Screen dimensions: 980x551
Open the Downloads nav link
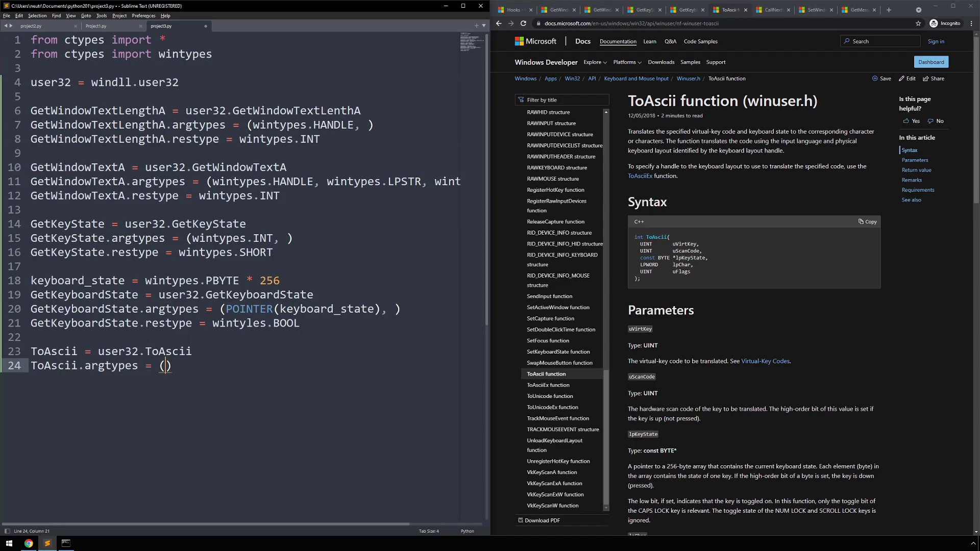pos(661,62)
